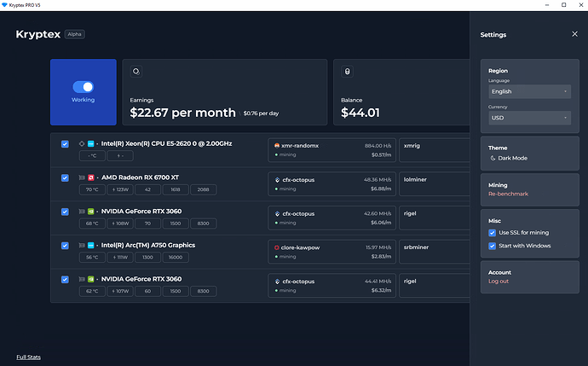Disable Use SSL for mining
Screen dimensions: 588x366
pos(492,233)
